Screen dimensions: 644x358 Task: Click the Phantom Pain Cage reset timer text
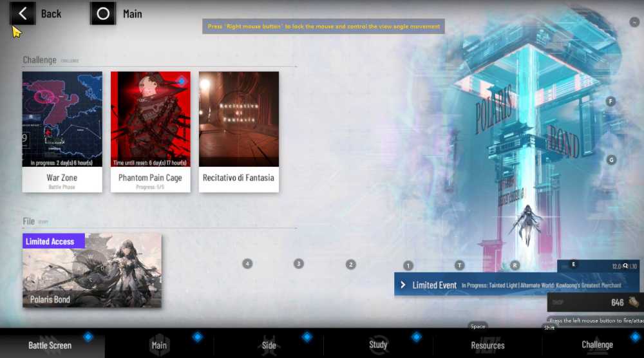(x=150, y=163)
